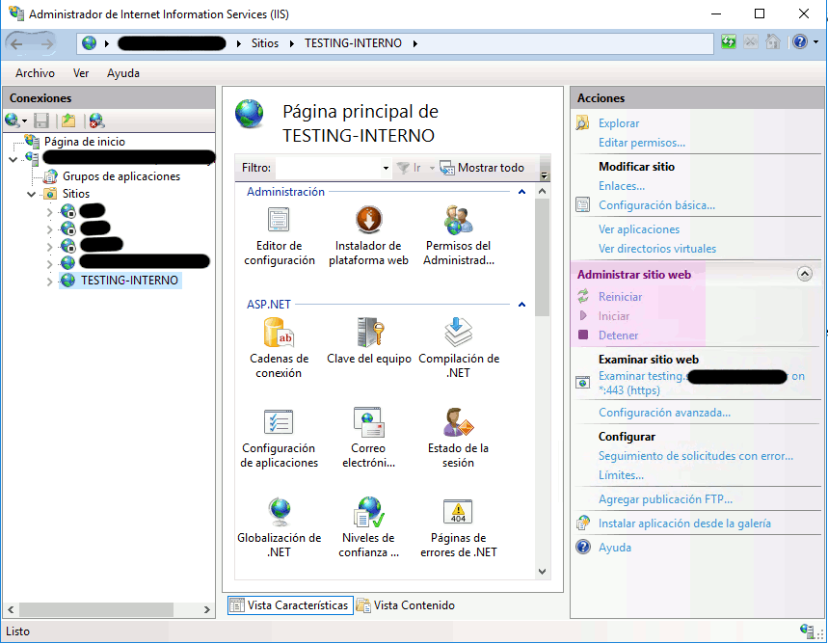Click inside the Filtro input field
The height and width of the screenshot is (644, 828).
(x=329, y=168)
